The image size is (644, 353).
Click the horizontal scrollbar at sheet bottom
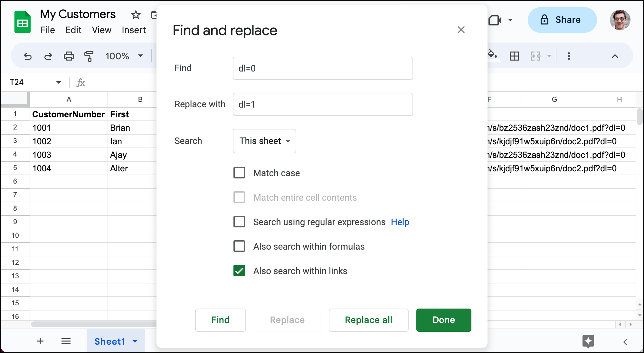tap(94, 324)
